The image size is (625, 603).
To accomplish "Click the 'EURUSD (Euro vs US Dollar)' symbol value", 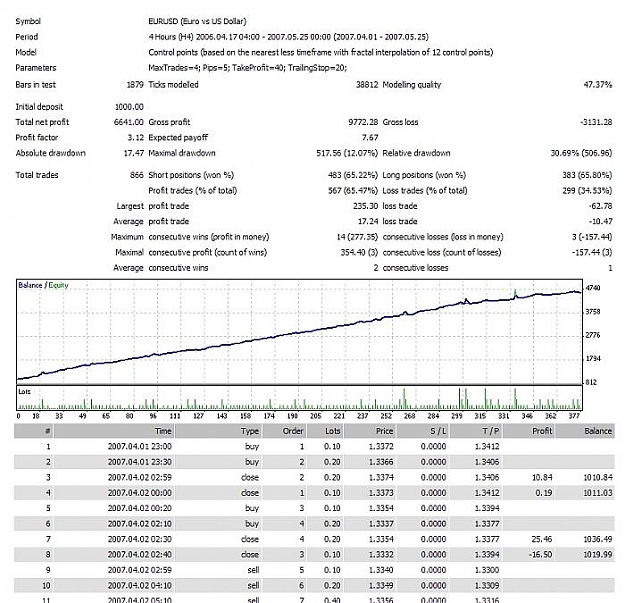I will pos(197,21).
